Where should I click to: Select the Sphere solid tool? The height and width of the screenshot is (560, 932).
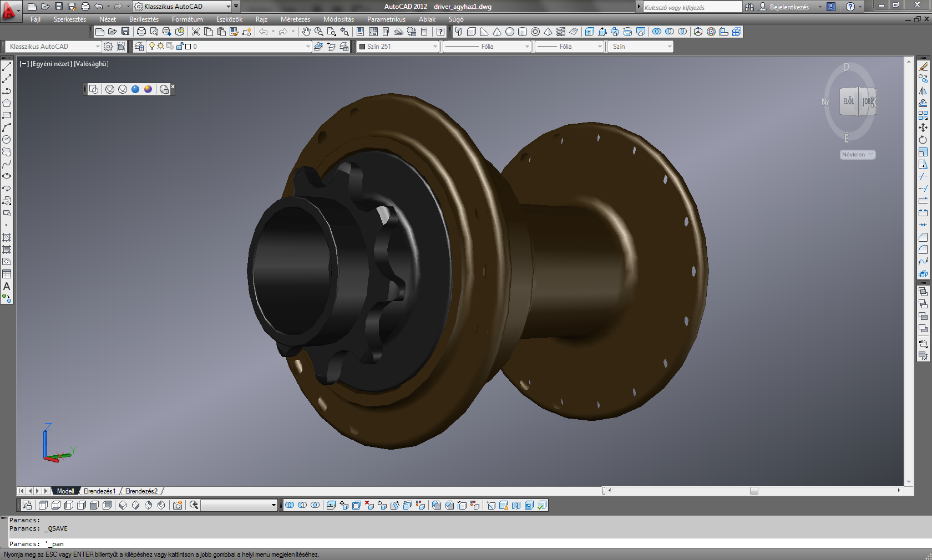point(510,32)
